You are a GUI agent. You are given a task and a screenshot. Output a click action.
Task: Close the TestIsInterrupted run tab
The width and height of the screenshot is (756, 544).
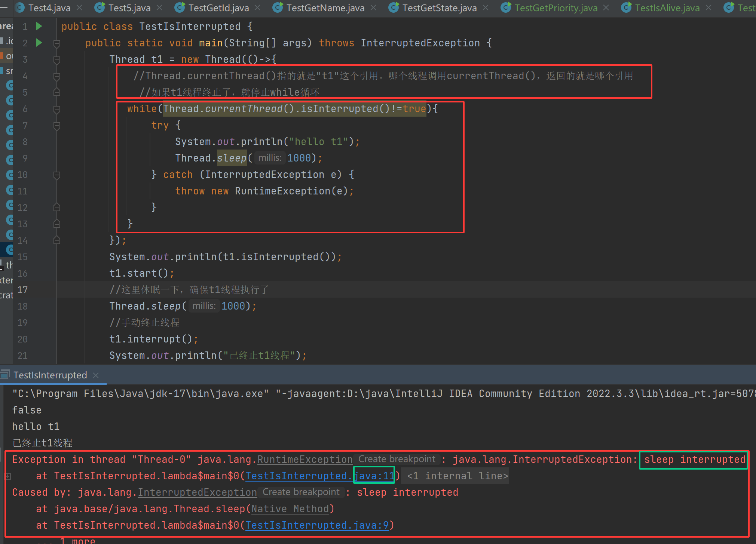click(96, 375)
